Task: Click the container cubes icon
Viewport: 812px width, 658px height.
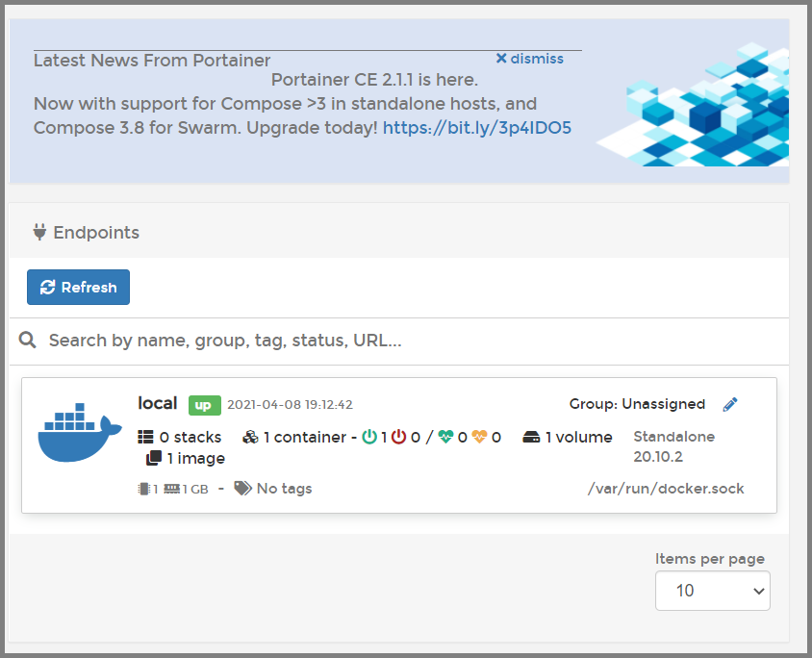Action: point(251,437)
